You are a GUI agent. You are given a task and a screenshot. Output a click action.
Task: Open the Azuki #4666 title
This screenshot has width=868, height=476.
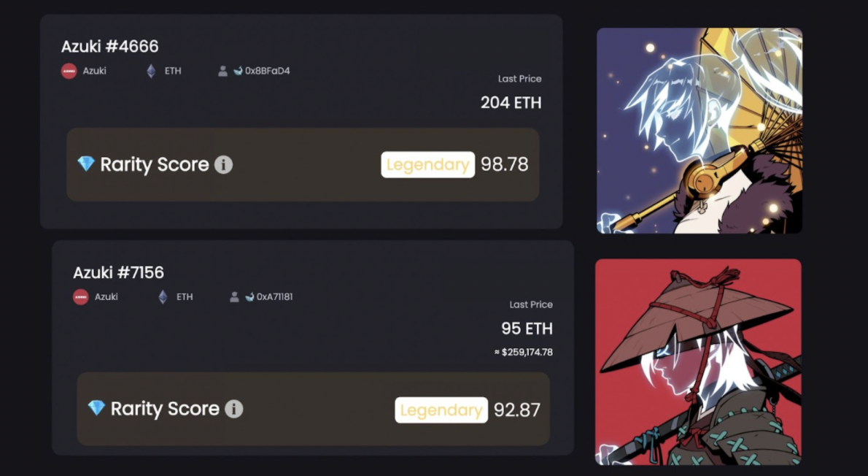click(x=109, y=46)
